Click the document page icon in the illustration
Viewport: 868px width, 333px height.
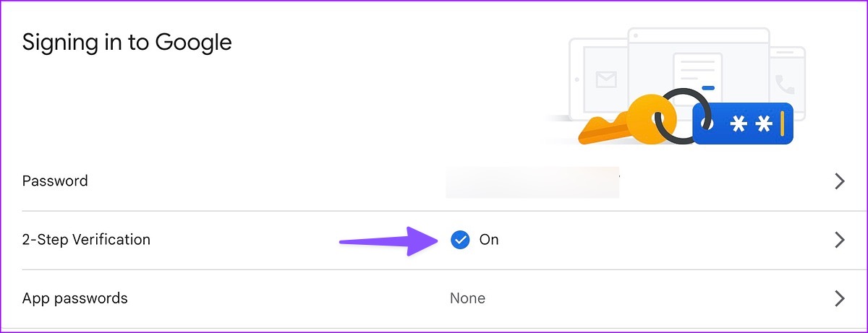coord(698,79)
